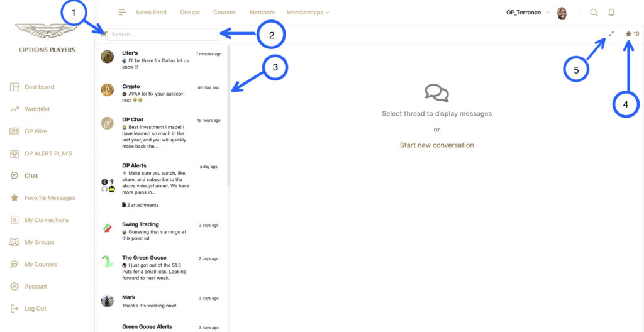Open the News Feed tab
The width and height of the screenshot is (644, 332).
(151, 13)
